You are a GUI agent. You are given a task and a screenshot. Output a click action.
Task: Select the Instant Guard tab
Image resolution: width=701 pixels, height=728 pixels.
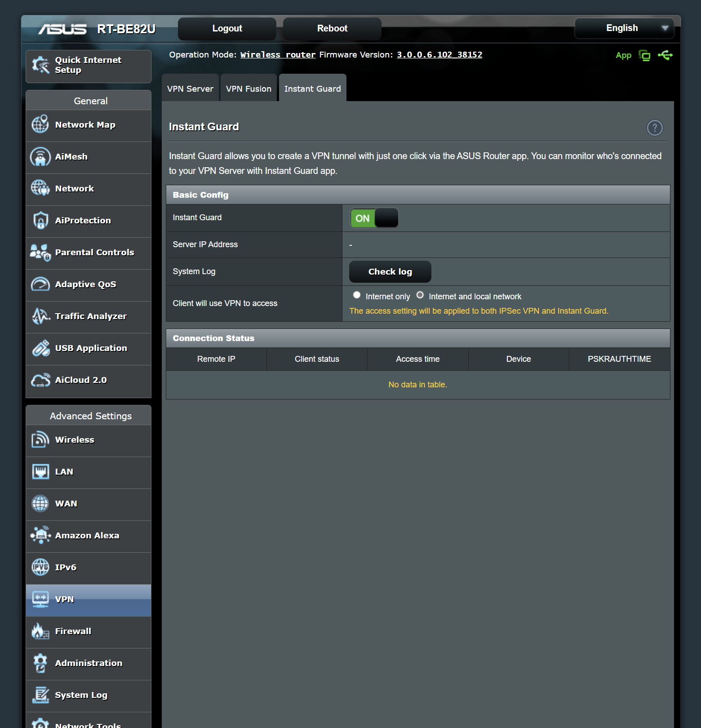pos(313,88)
